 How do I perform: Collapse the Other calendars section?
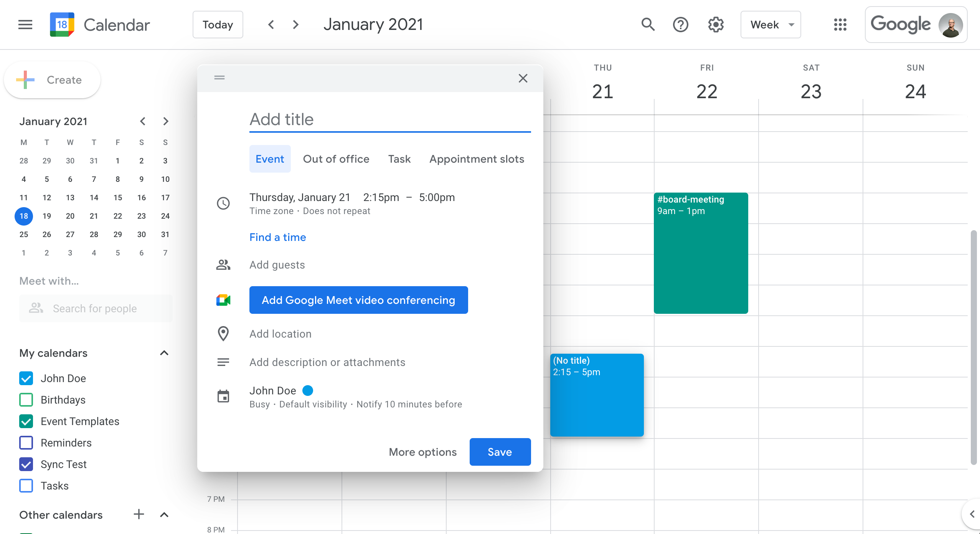[x=164, y=514]
